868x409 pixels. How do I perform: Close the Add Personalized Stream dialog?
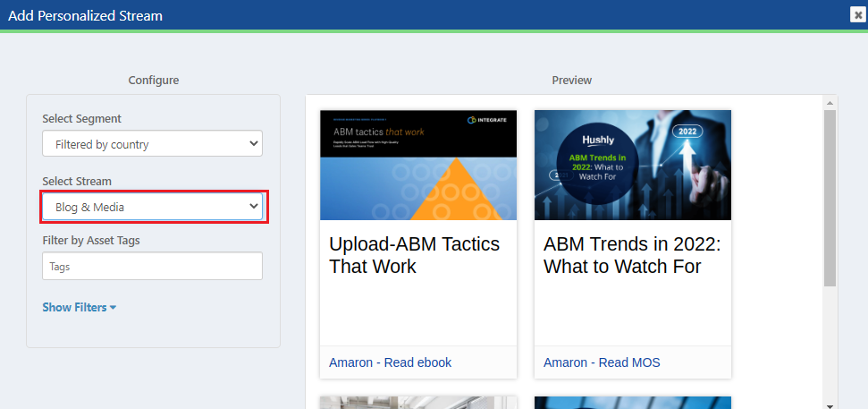[857, 15]
